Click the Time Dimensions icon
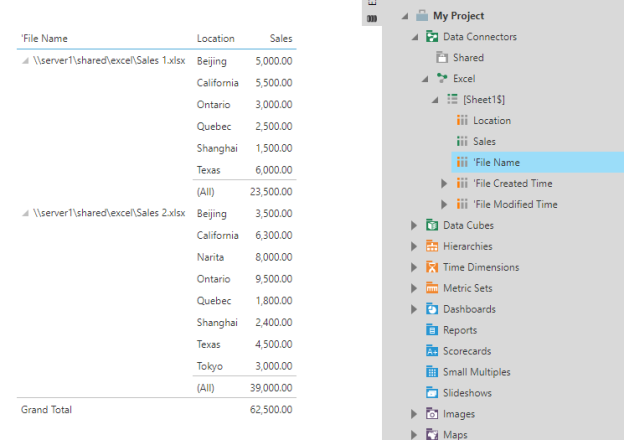The height and width of the screenshot is (440, 624). pyautogui.click(x=432, y=268)
